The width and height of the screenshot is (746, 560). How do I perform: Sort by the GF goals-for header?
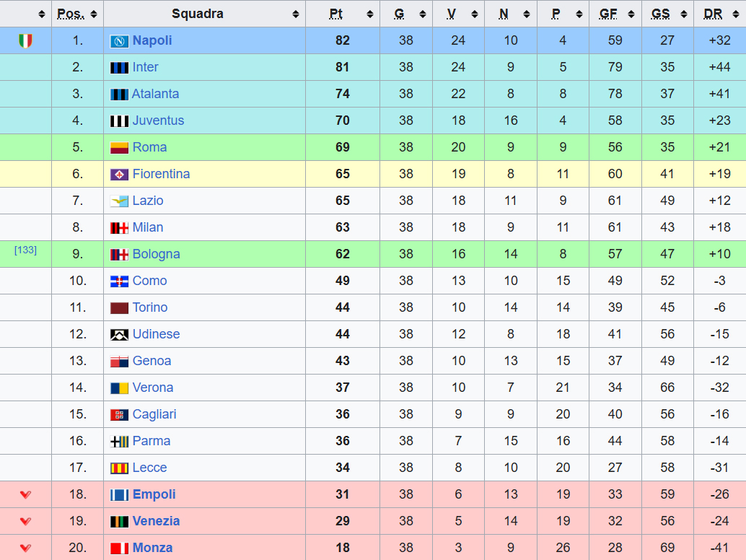[608, 14]
